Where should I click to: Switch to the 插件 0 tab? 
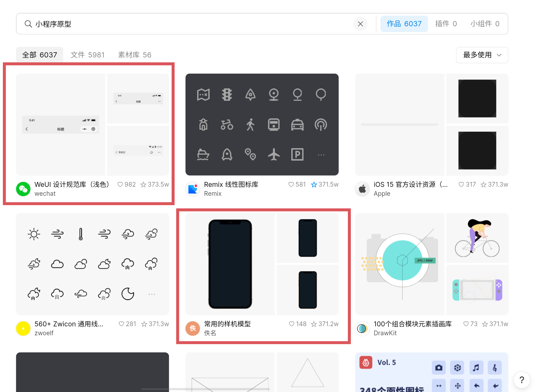tap(446, 24)
